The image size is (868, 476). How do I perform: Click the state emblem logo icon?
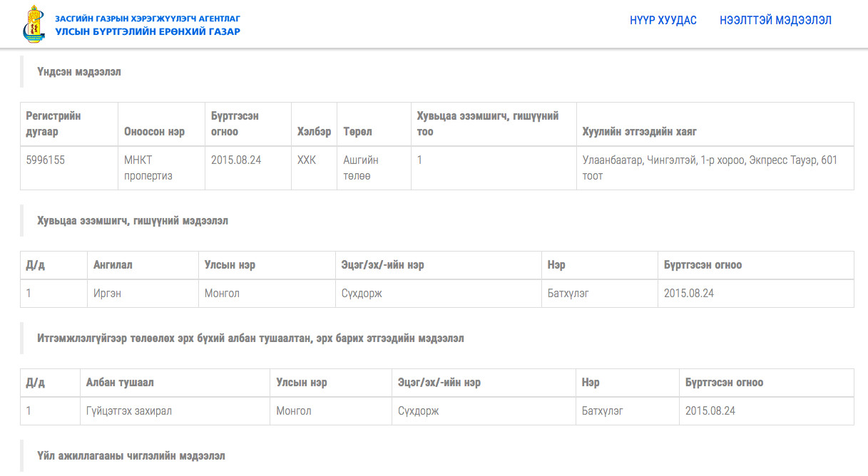point(35,23)
